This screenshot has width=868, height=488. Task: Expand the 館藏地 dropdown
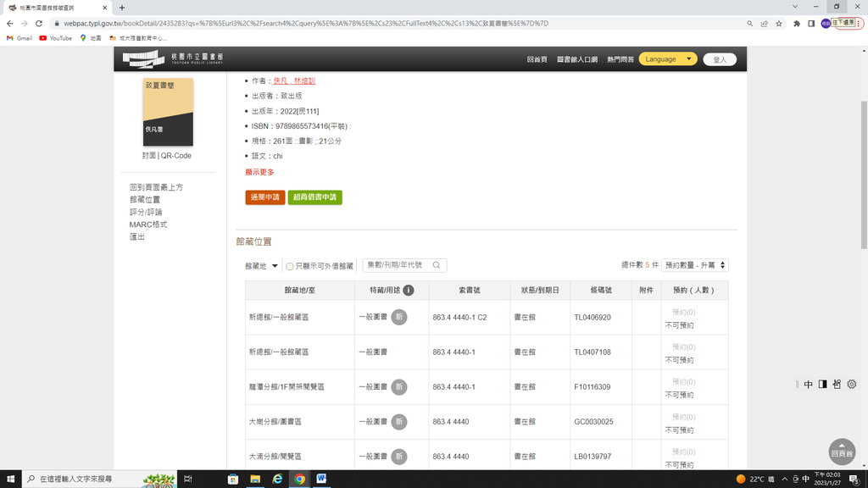pyautogui.click(x=262, y=266)
